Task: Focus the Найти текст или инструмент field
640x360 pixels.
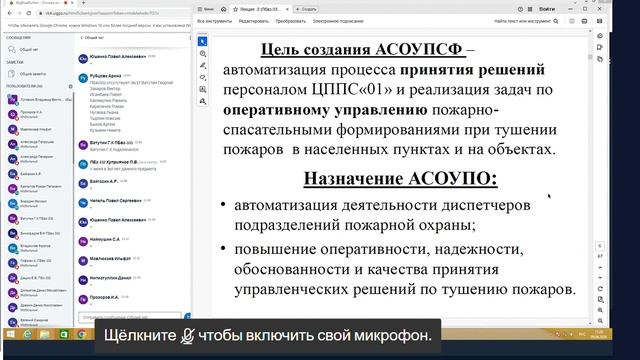Action: coord(522,21)
